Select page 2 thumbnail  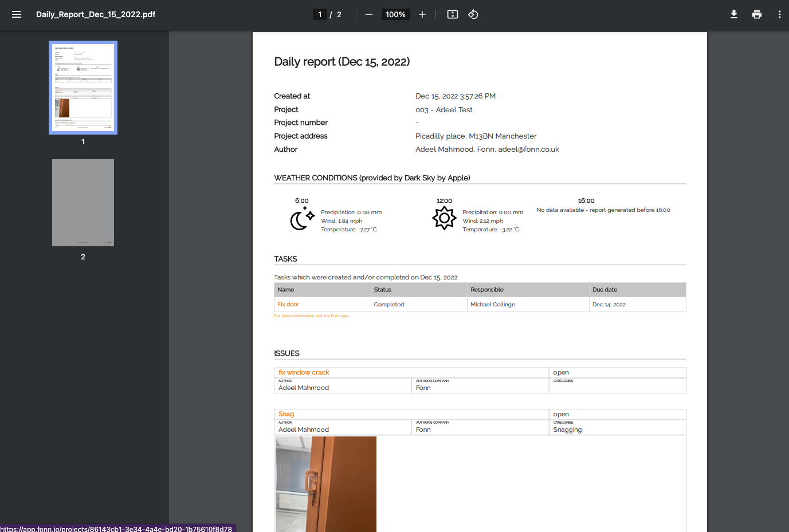point(83,203)
